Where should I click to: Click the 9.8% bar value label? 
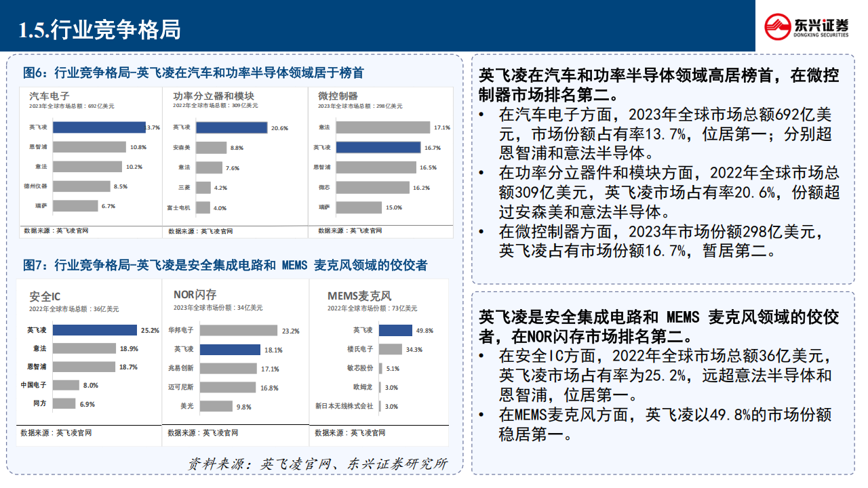pos(244,407)
